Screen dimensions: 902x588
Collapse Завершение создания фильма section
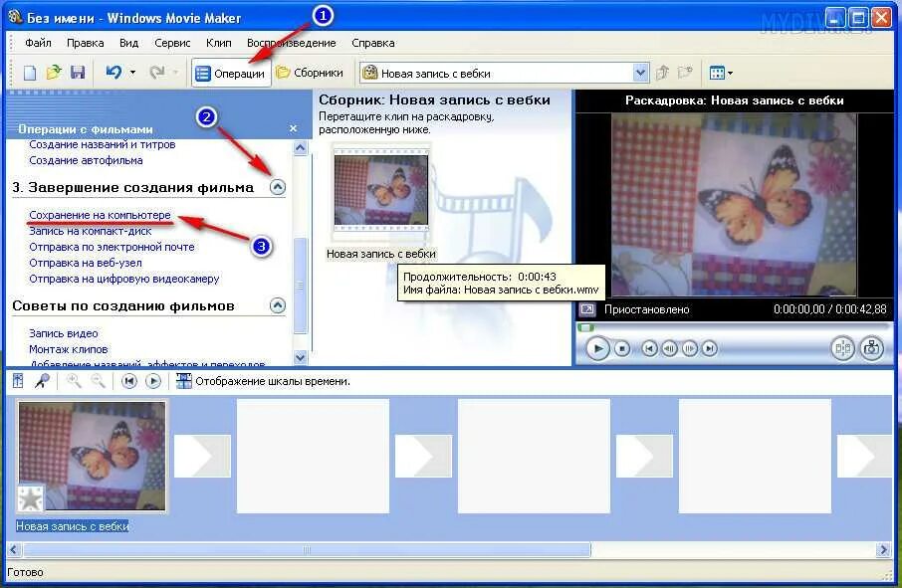tap(278, 187)
